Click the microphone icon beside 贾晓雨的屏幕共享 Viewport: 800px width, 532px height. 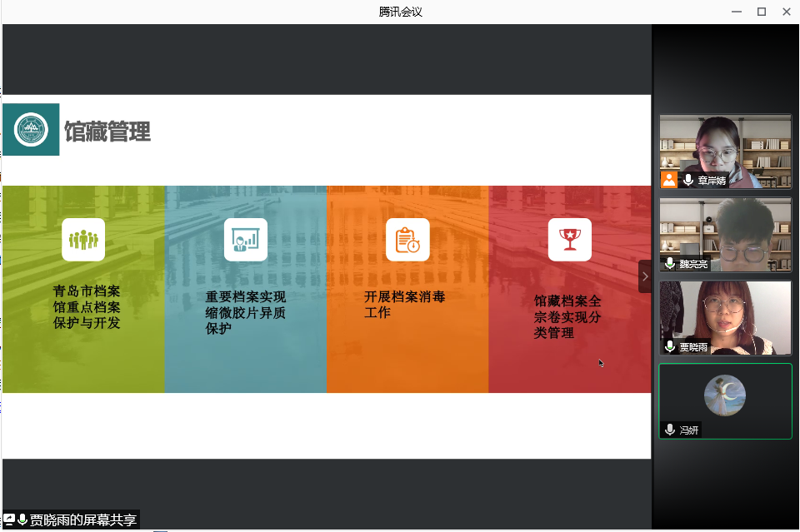pos(22,520)
